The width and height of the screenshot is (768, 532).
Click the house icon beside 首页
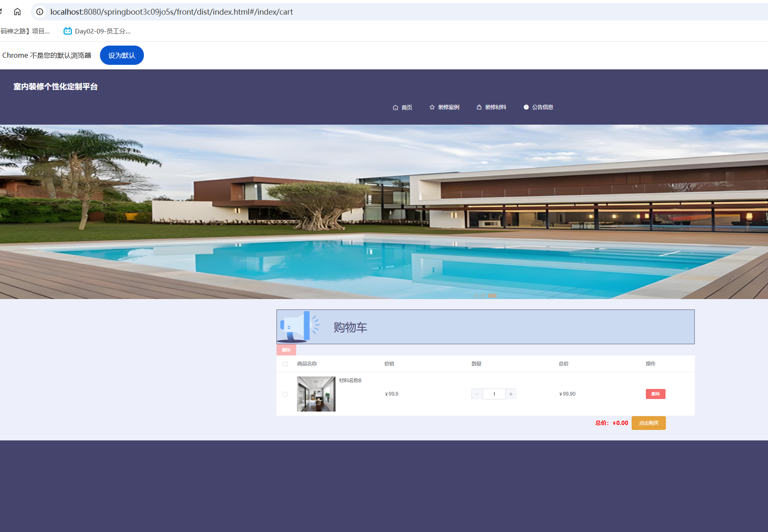[395, 107]
